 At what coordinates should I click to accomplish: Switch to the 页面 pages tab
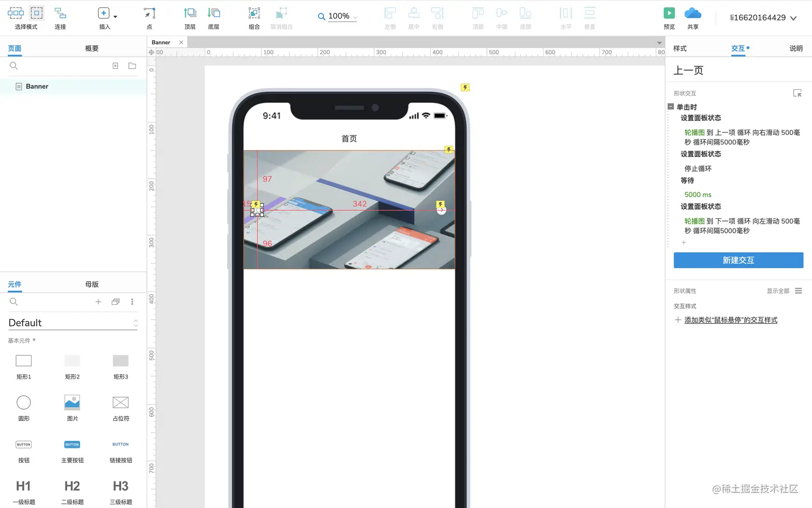pos(15,48)
